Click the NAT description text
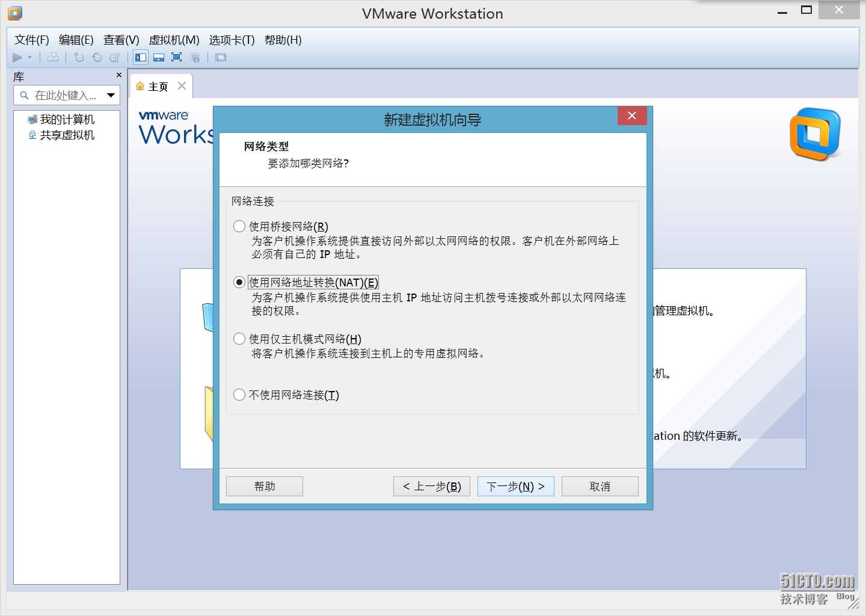 tap(439, 304)
